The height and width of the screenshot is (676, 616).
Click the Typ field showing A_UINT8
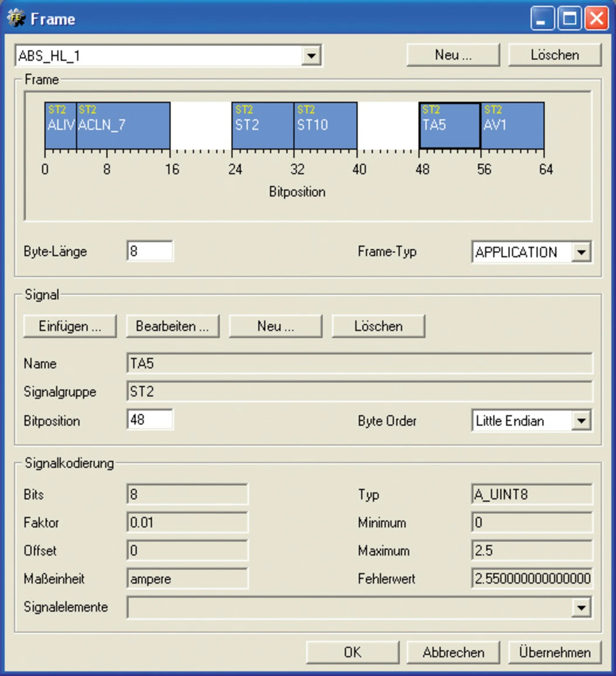click(532, 494)
